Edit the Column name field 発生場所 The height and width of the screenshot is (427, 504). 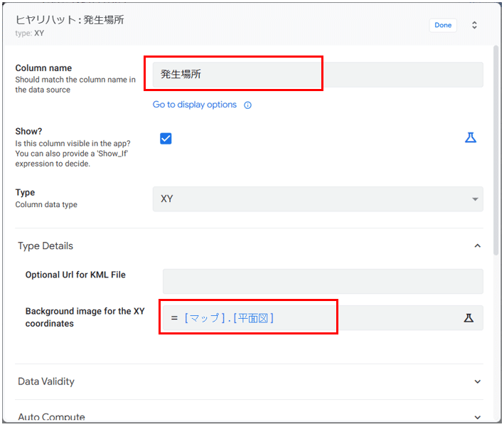(x=318, y=74)
